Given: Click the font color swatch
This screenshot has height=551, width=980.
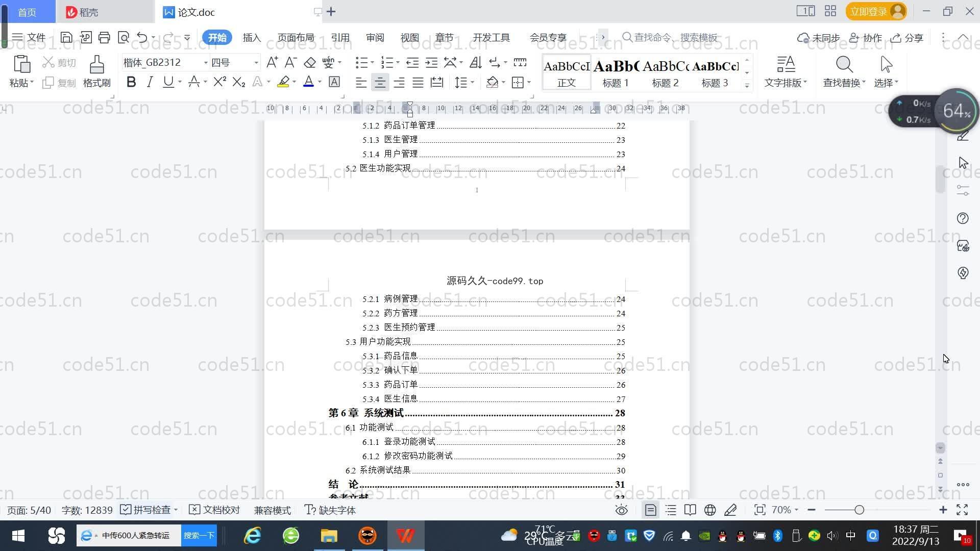Looking at the screenshot, I should pos(308,82).
